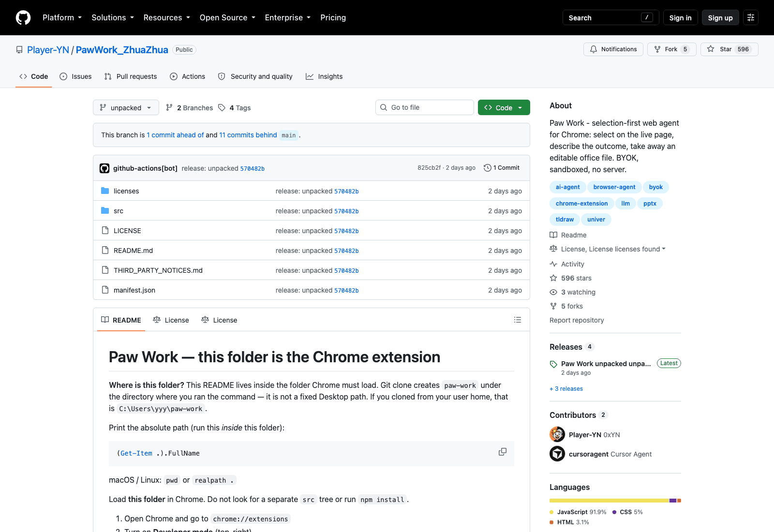774x532 pixels.
Task: Click Sign up button
Action: coord(720,17)
